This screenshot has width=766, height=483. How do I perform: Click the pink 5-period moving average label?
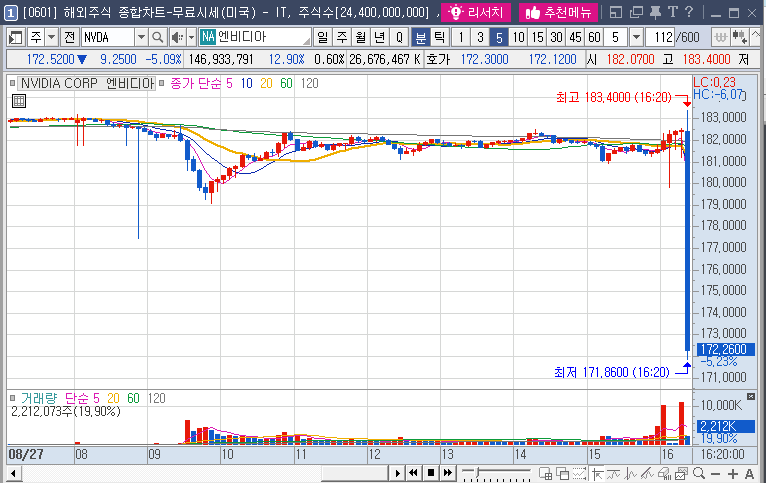[x=229, y=84]
